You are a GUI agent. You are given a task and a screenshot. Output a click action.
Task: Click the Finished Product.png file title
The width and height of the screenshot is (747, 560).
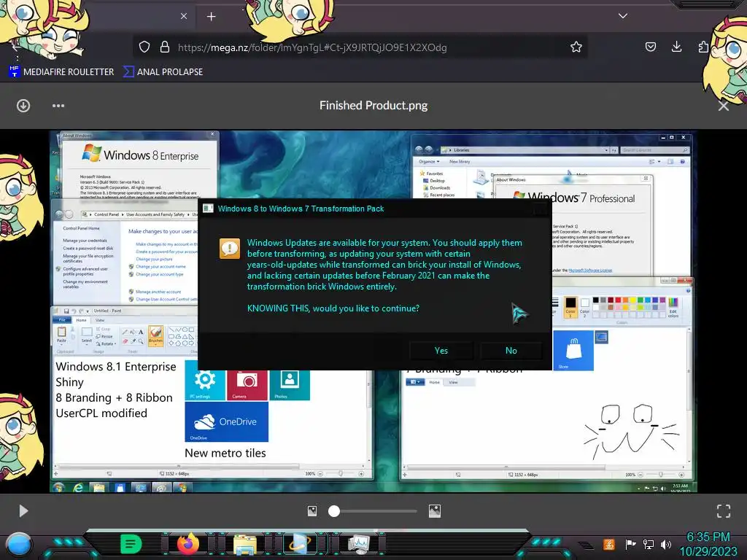point(373,105)
